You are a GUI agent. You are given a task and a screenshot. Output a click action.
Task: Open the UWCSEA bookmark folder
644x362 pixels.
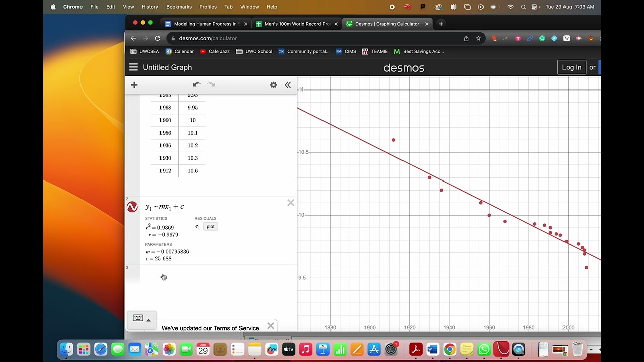coord(145,51)
